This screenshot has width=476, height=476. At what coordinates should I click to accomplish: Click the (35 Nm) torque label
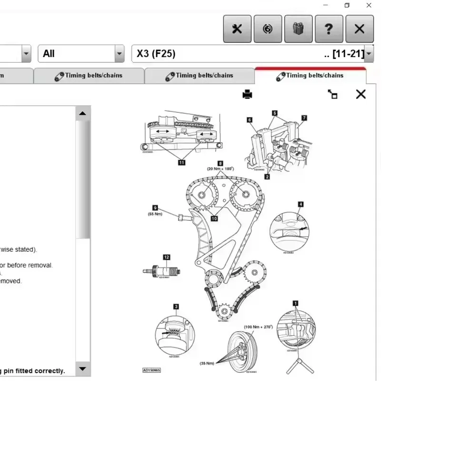pos(207,363)
